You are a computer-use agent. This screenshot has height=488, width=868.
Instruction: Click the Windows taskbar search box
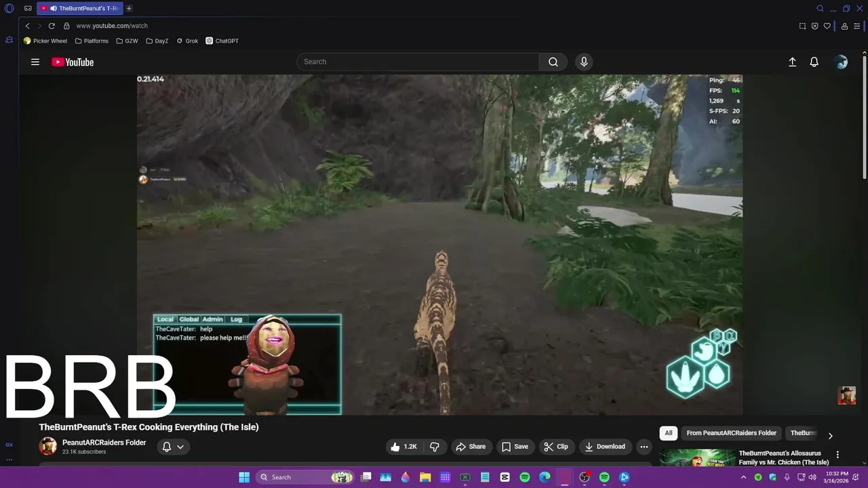[304, 477]
